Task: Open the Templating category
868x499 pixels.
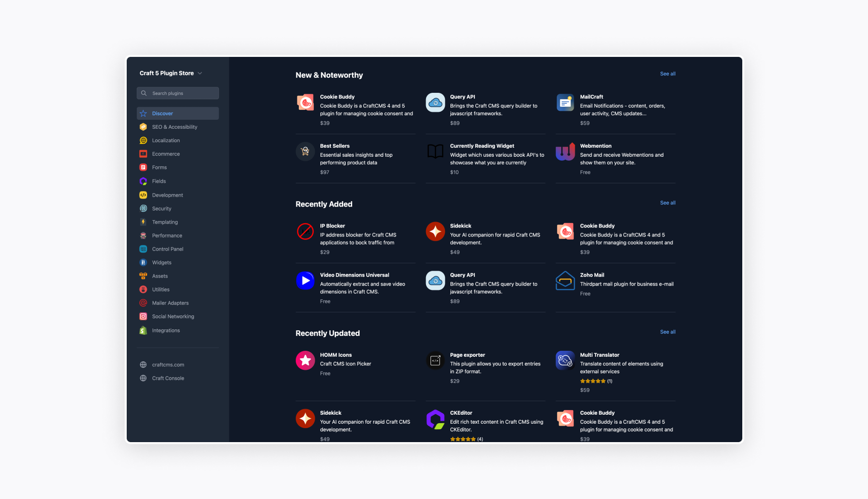Action: tap(165, 222)
